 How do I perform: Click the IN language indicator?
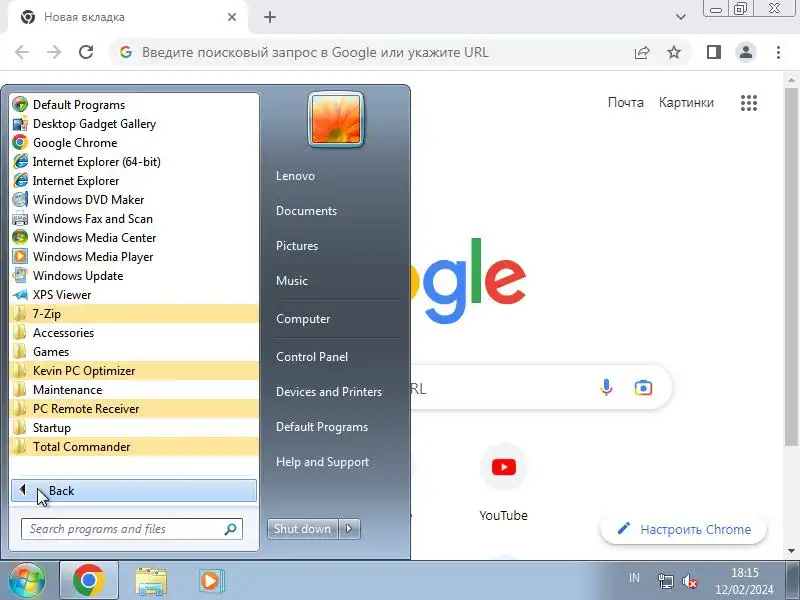(634, 578)
